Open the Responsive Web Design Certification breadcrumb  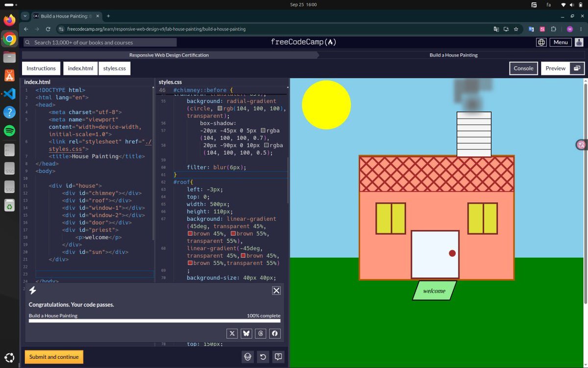169,55
